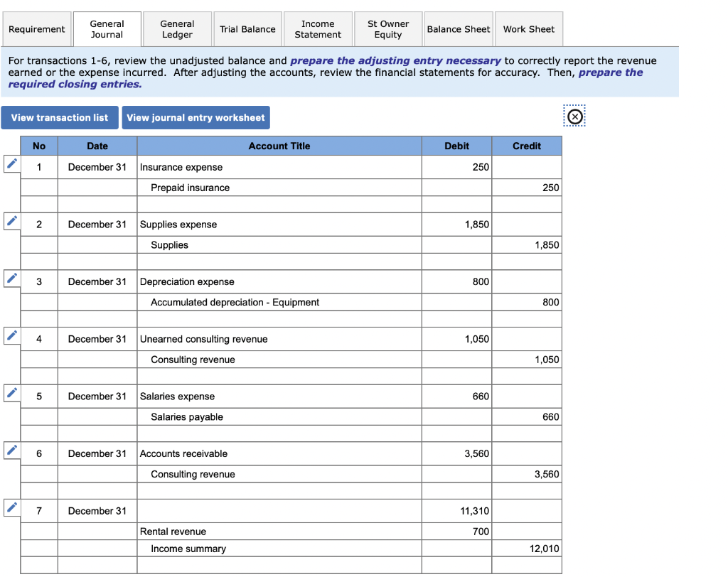Edit closing entry 7
Viewport: 728px width, 577px height.
11,507
